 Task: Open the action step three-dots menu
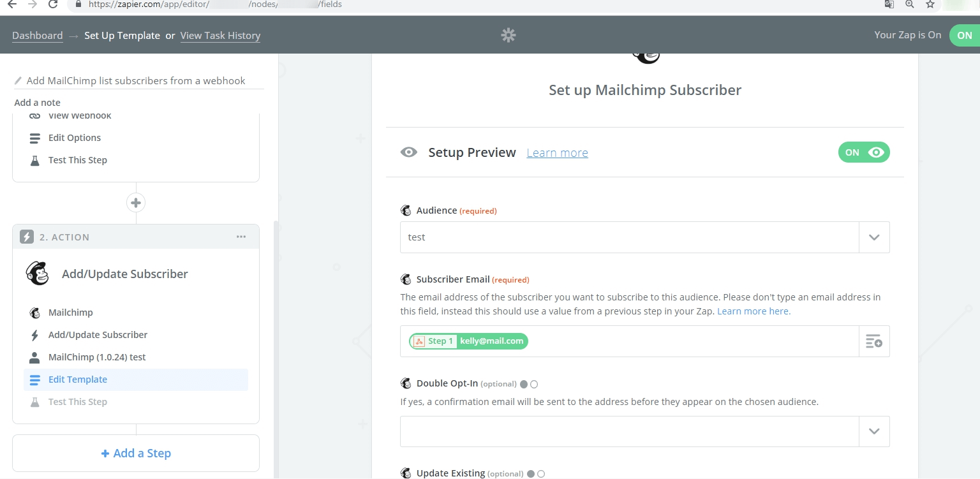click(x=241, y=237)
